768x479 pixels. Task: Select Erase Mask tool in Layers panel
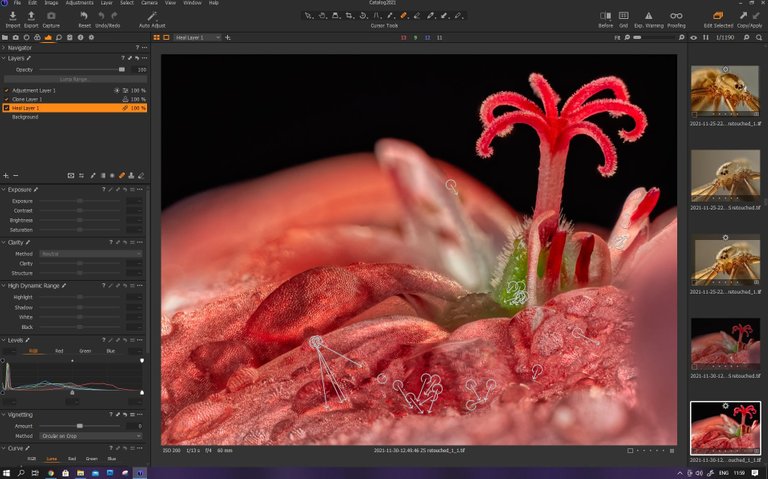click(x=141, y=175)
